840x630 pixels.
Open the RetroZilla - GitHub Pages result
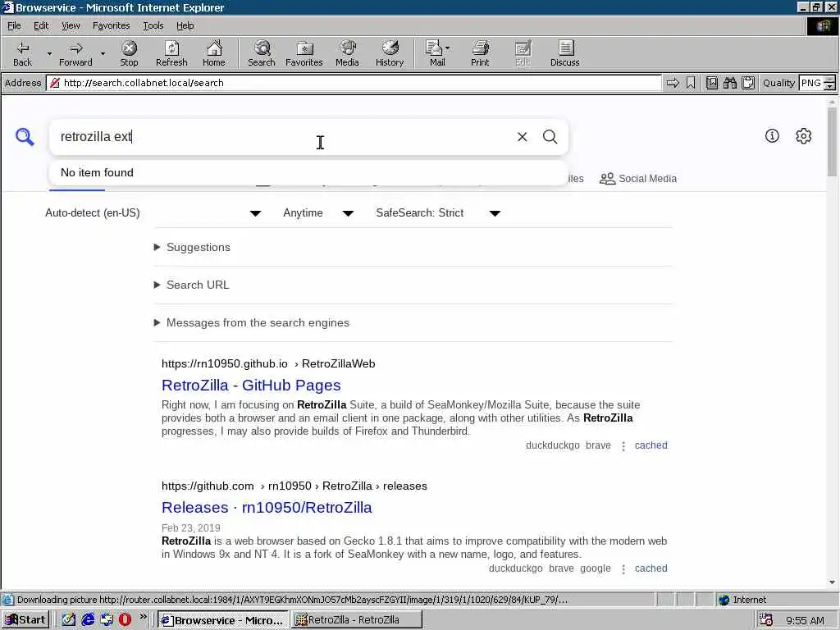pyautogui.click(x=251, y=386)
